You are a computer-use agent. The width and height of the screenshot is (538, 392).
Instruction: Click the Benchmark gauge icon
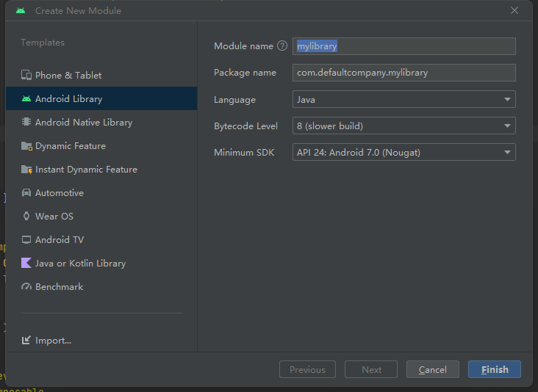(26, 287)
